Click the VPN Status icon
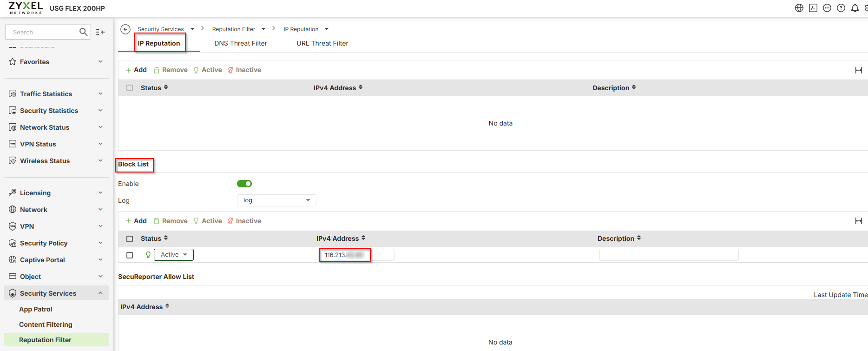This screenshot has height=351, width=868. coord(13,144)
